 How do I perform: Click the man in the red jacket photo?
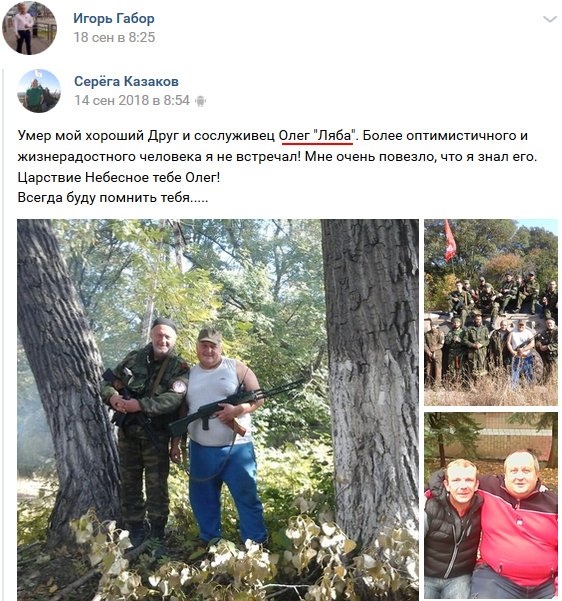pyautogui.click(x=519, y=523)
